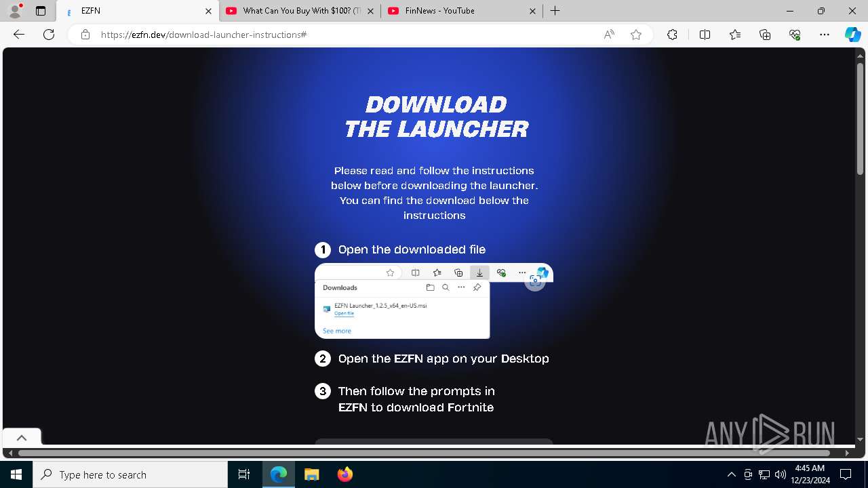Switch to What Can You Buy With $100 tab
Image resolution: width=868 pixels, height=488 pixels.
[300, 11]
